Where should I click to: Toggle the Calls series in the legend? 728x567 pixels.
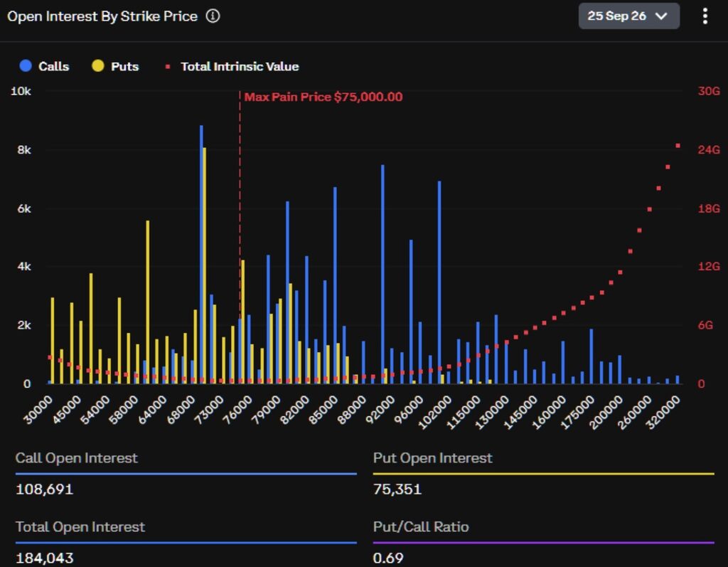(x=44, y=66)
